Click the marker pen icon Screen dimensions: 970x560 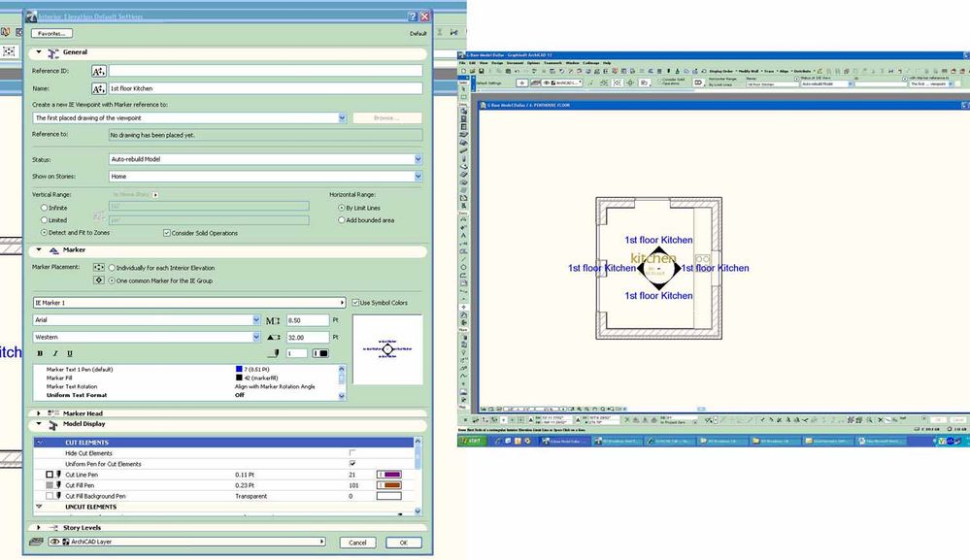(x=276, y=353)
